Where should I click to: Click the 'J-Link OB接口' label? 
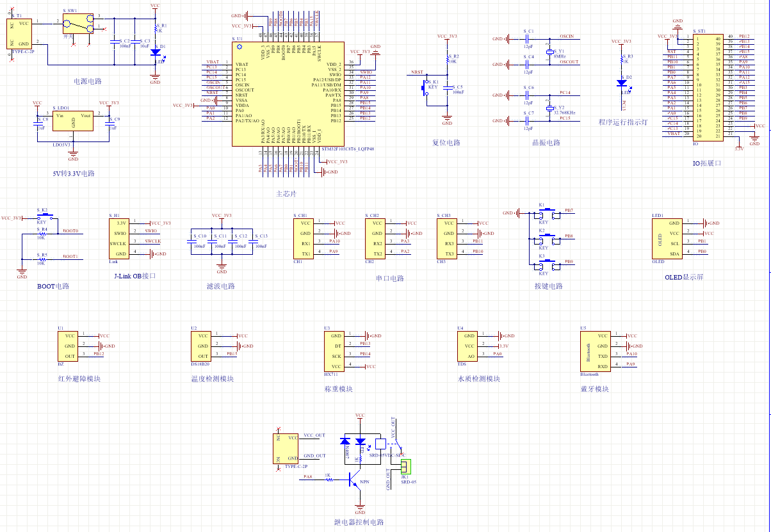[x=134, y=276]
